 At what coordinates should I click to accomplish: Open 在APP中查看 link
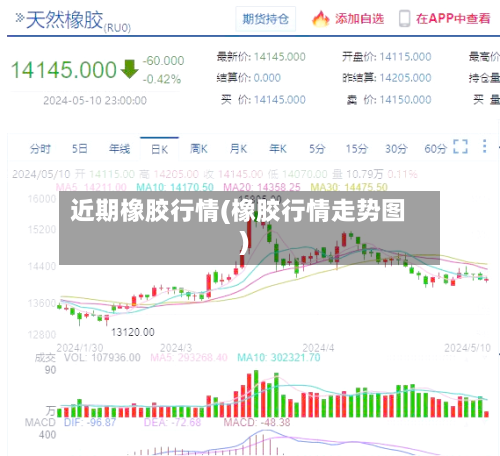click(x=453, y=19)
